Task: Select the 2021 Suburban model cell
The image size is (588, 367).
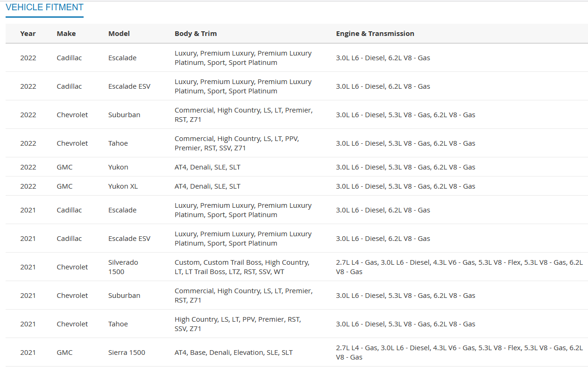Action: pyautogui.click(x=124, y=296)
